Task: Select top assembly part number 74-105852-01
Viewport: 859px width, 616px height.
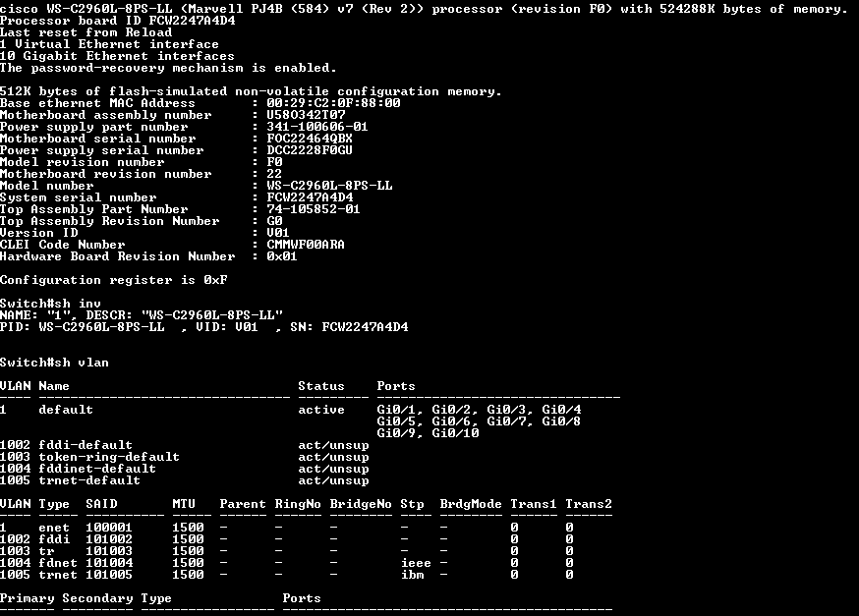Action: 314,209
